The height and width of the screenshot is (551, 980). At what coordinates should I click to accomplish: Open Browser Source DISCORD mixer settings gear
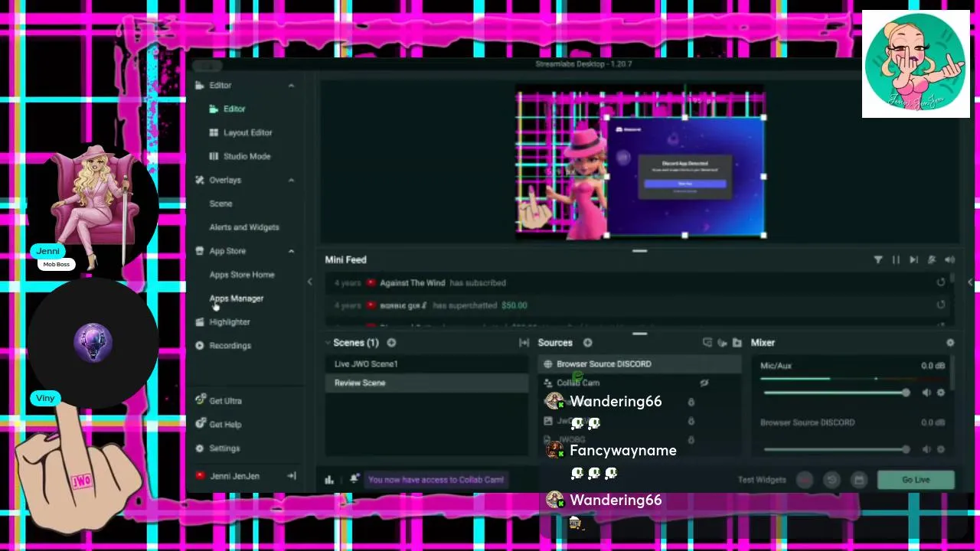941,449
